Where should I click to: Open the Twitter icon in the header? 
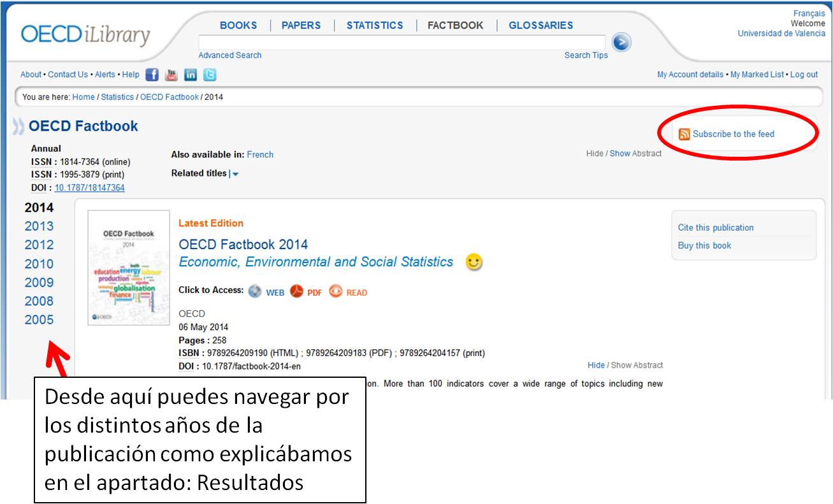point(210,75)
